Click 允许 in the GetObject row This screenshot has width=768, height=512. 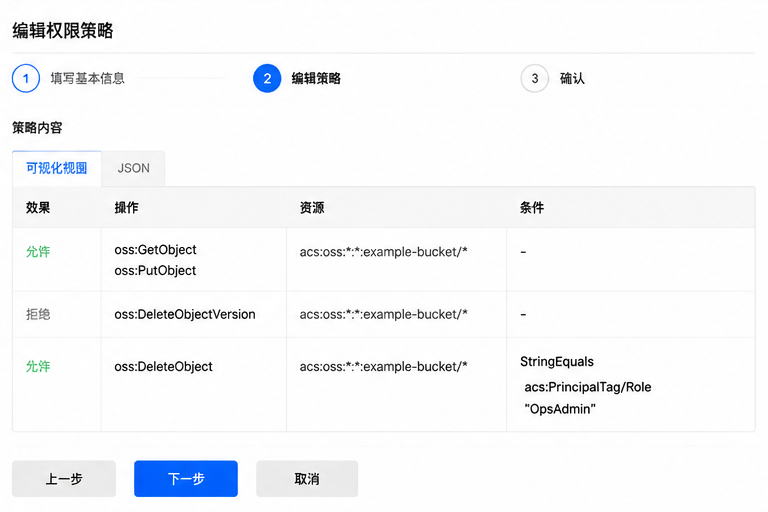coord(38,252)
